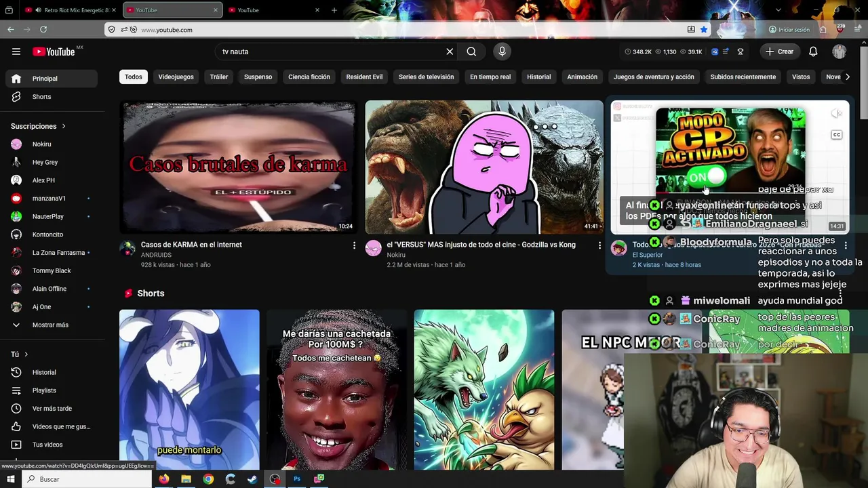Open Photoshop from the taskbar
868x488 pixels.
(x=297, y=479)
